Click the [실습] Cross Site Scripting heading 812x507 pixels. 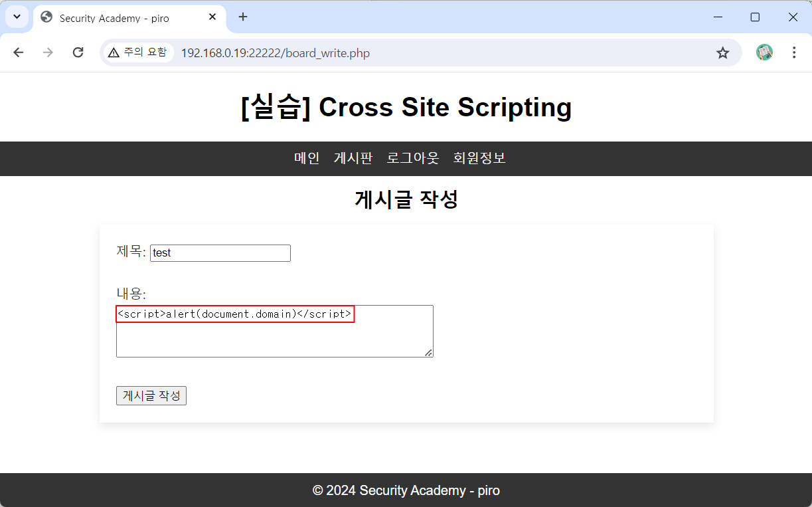click(406, 107)
